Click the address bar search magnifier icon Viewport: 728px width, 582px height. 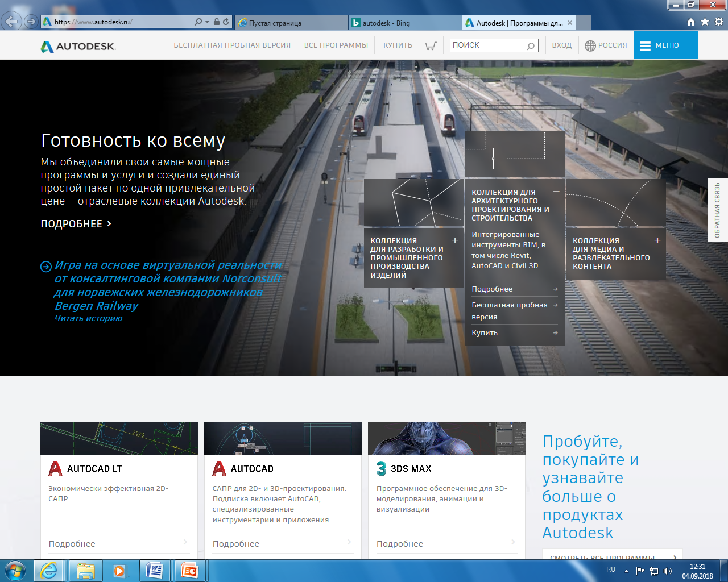point(198,22)
